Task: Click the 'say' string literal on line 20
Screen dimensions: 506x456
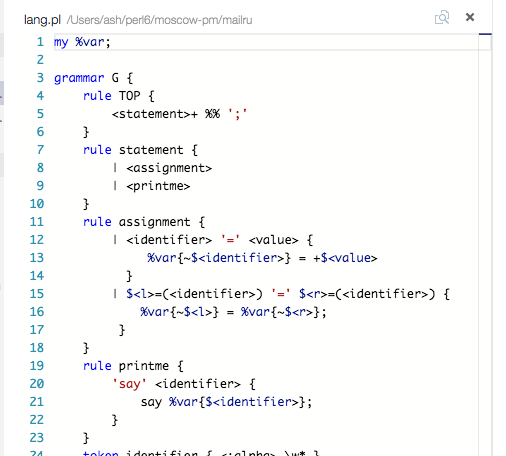Action: point(129,384)
